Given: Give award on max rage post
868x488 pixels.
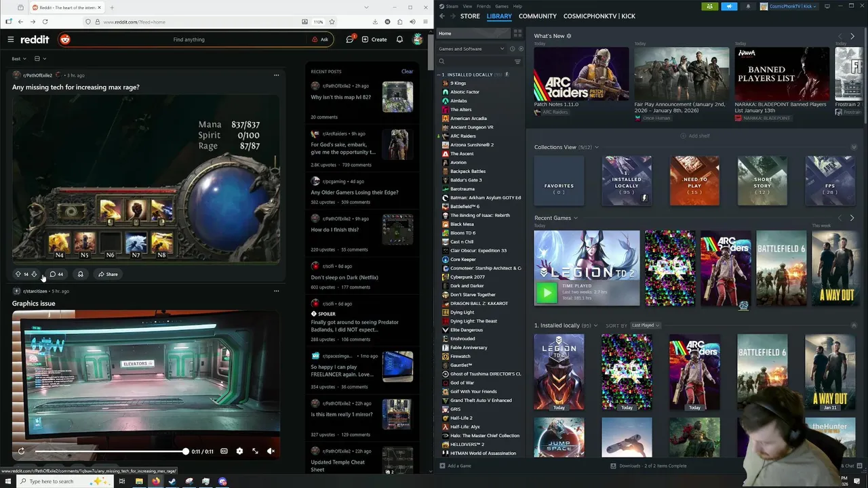Looking at the screenshot, I should (x=80, y=274).
